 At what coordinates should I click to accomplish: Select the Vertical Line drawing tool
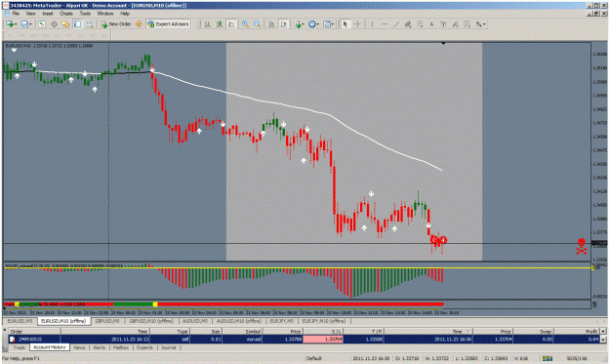372,24
